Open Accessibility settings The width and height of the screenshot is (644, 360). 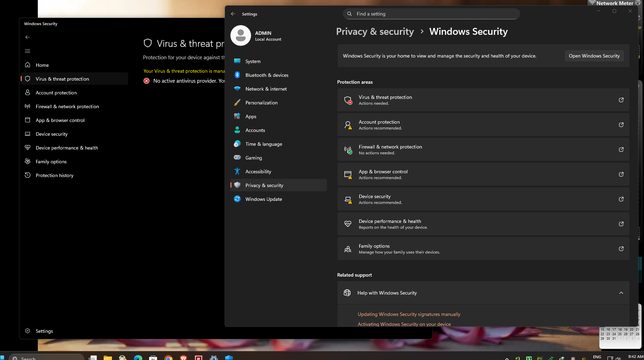278,172
